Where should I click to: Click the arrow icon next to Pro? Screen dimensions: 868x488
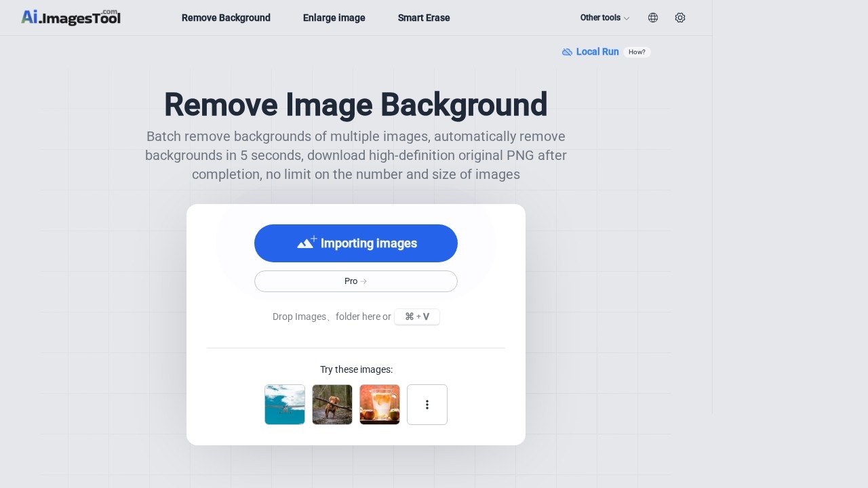[364, 281]
